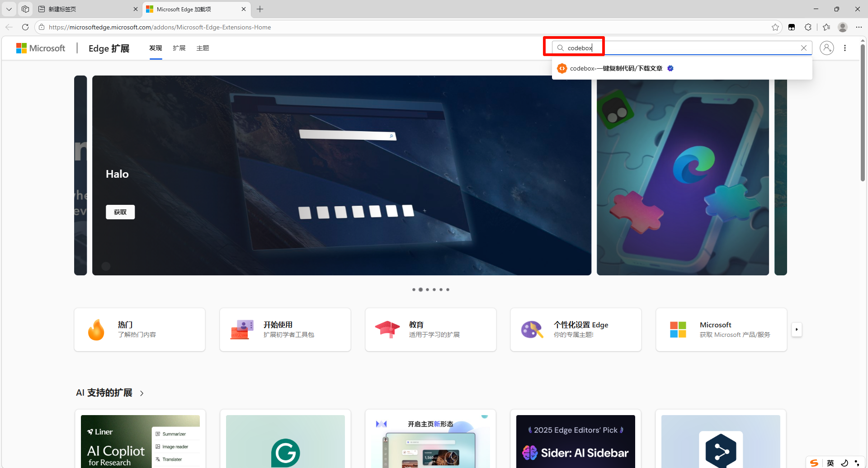Click the browser profile avatar icon

coord(843,27)
